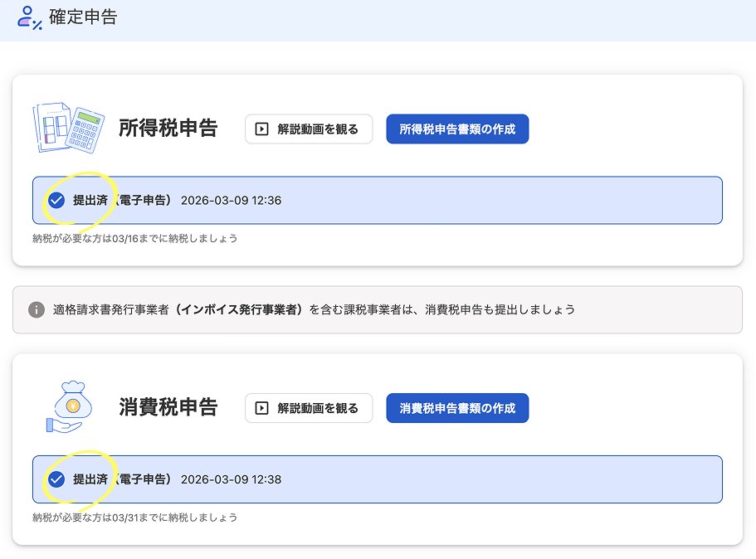Click the 所得税申告 documents and calculator illustration
The width and height of the screenshot is (756, 559).
click(69, 128)
